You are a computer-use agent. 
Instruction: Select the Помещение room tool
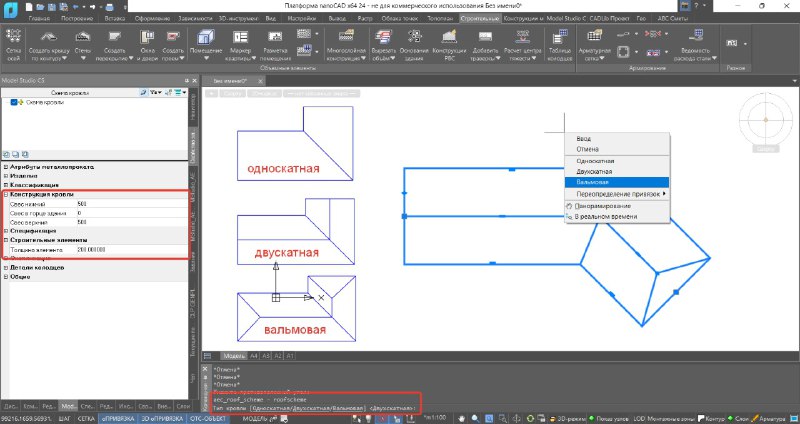coord(206,45)
